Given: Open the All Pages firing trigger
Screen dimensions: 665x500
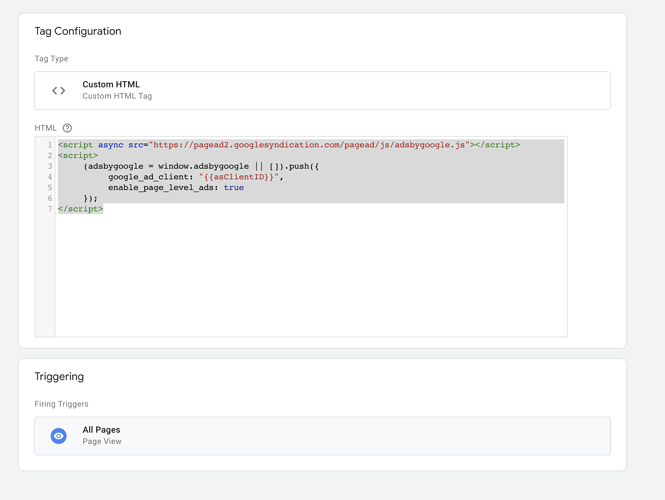Looking at the screenshot, I should [x=322, y=436].
